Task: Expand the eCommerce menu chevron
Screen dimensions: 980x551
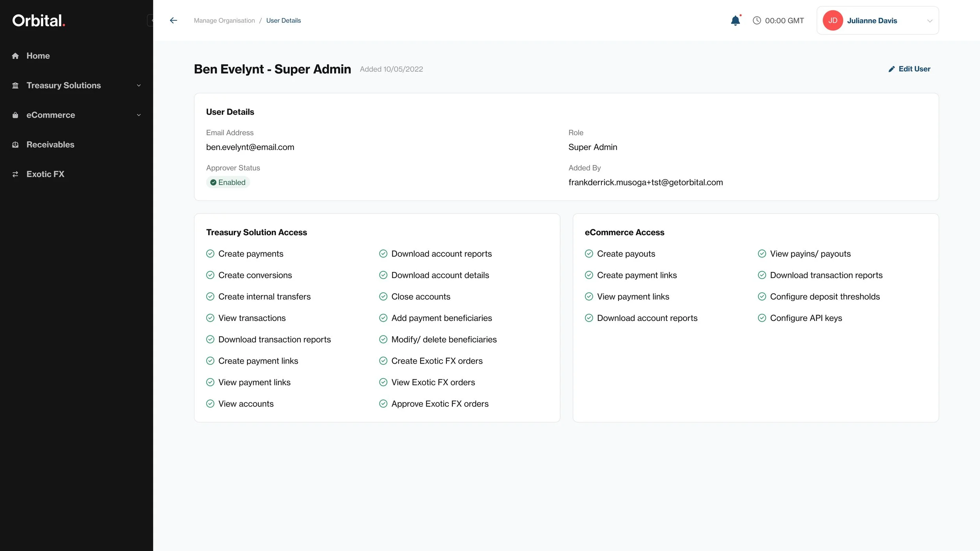Action: click(139, 115)
